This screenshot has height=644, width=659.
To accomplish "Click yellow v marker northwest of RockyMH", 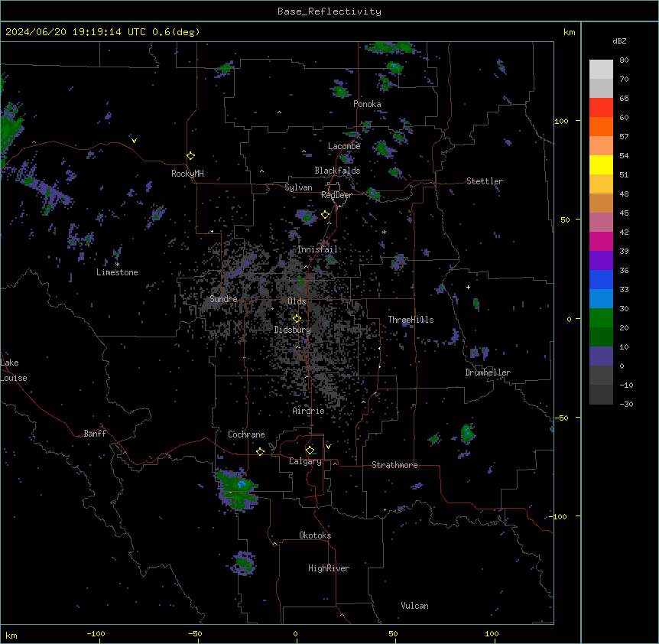I will [134, 141].
